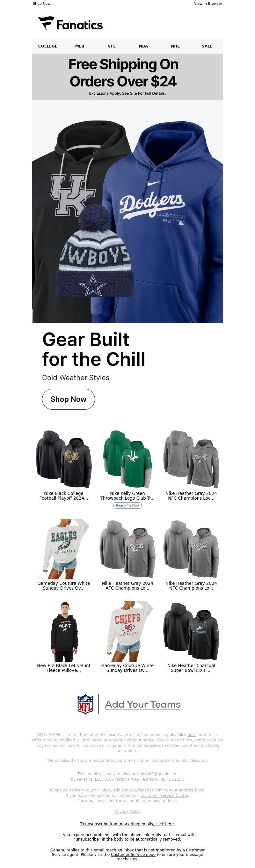Click the Fanatics logo
This screenshot has height=868, width=255.
pyautogui.click(x=70, y=24)
